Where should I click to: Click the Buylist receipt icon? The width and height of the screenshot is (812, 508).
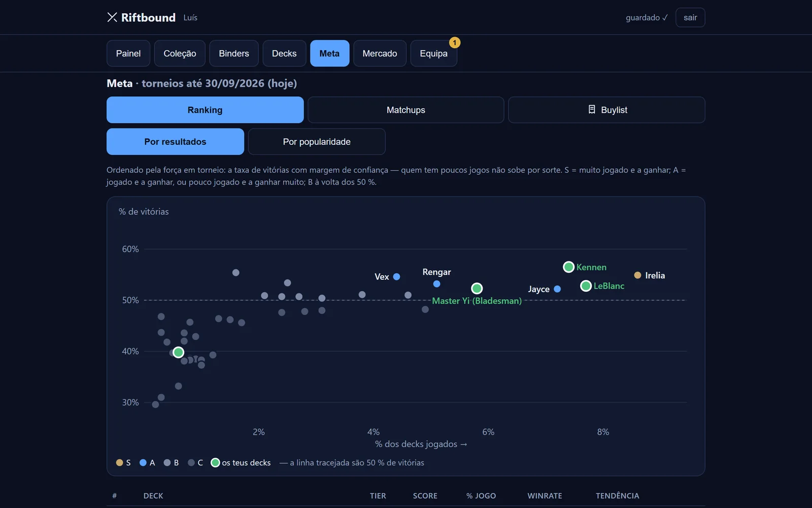pyautogui.click(x=592, y=110)
